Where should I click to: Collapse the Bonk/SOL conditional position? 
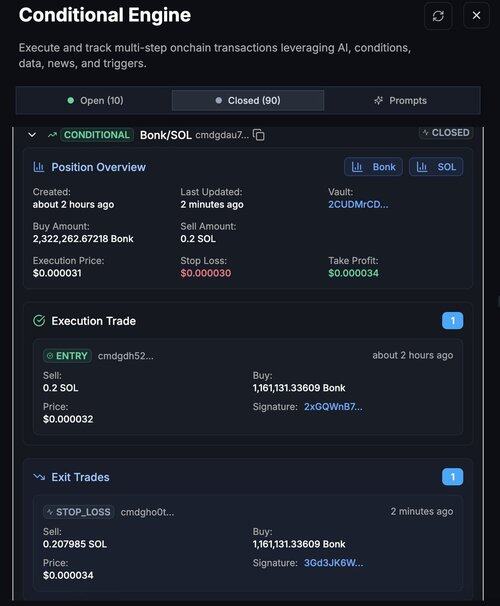(x=32, y=135)
